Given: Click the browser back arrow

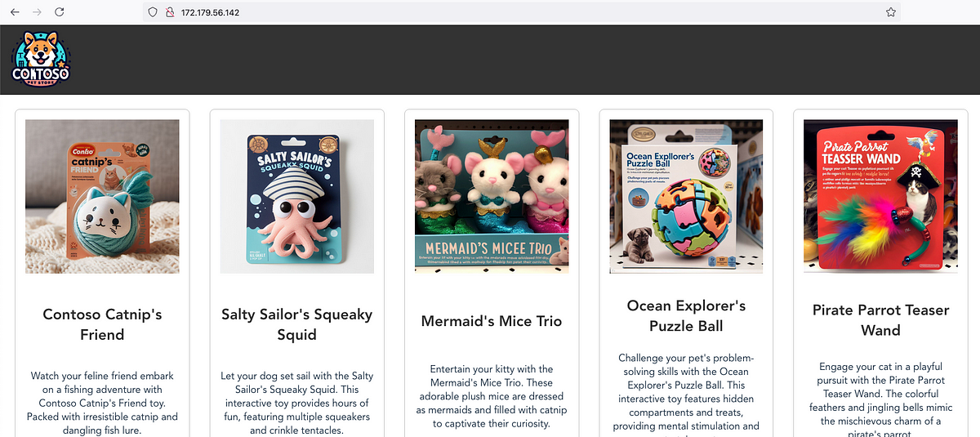Looking at the screenshot, I should pos(15,12).
